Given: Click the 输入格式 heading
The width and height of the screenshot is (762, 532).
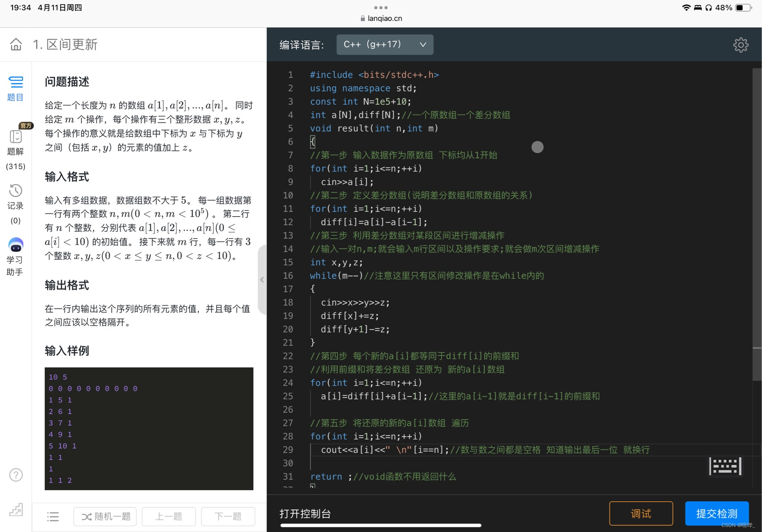Looking at the screenshot, I should pyautogui.click(x=67, y=177).
